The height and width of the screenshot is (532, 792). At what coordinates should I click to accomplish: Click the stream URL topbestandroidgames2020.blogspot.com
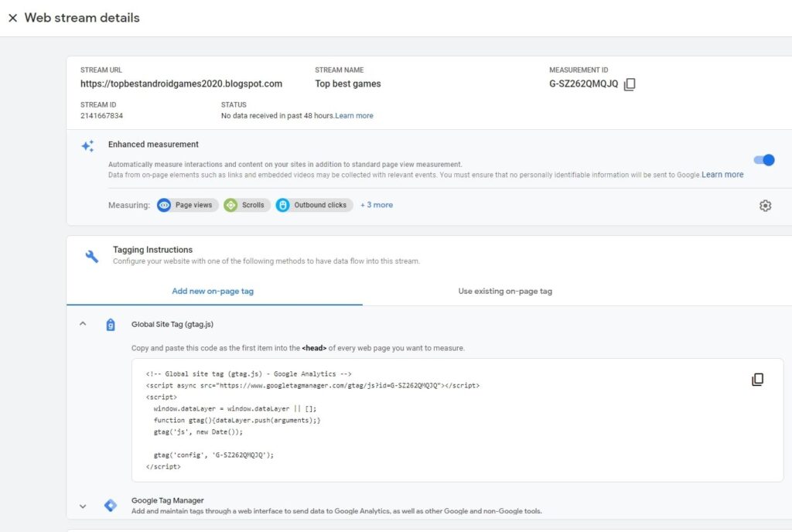click(x=181, y=84)
